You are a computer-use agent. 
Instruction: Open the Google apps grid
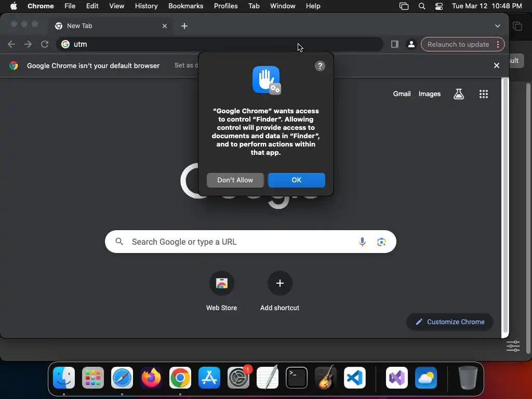click(x=484, y=94)
